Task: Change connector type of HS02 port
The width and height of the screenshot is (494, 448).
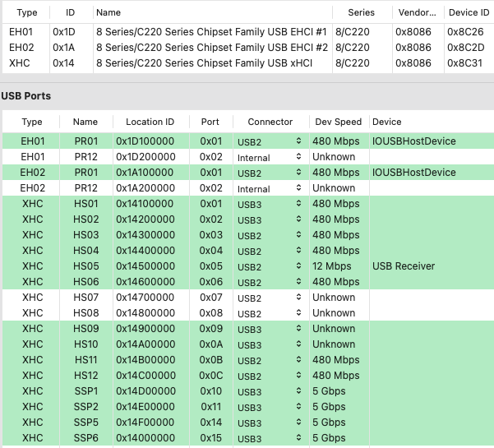Action: click(270, 219)
